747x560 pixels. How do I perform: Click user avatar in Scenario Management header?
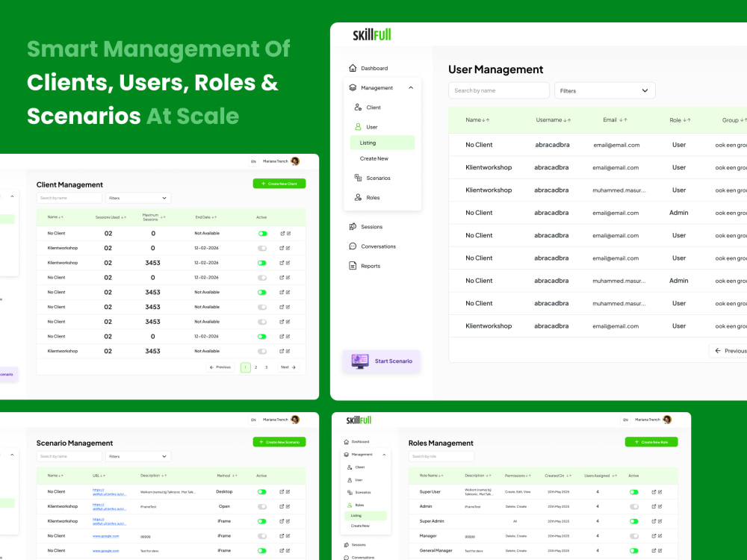pyautogui.click(x=295, y=420)
